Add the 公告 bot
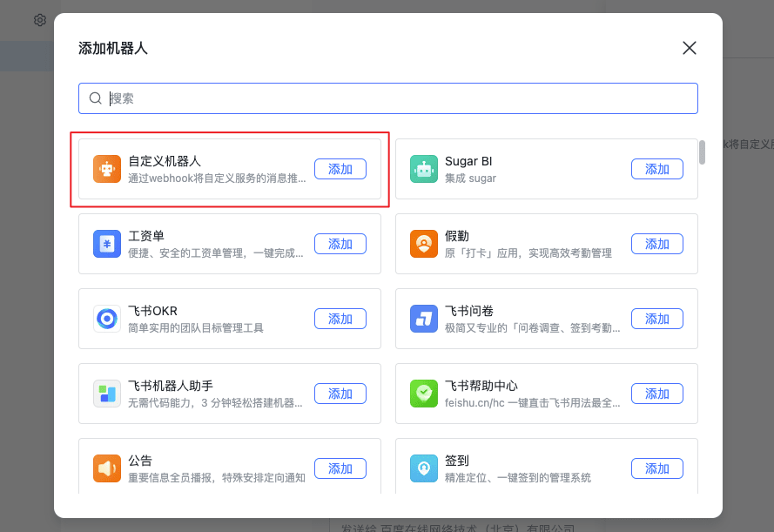The image size is (774, 532). coord(340,468)
